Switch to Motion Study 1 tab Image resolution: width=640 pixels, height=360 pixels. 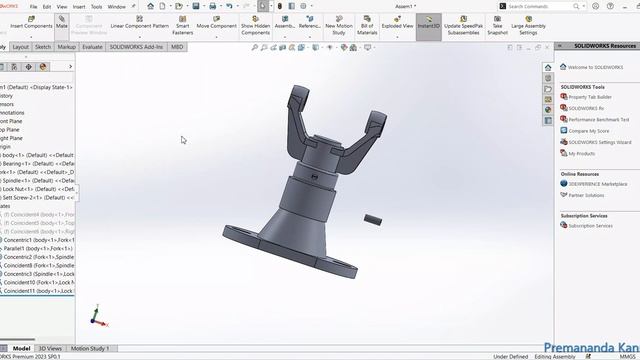(90, 349)
